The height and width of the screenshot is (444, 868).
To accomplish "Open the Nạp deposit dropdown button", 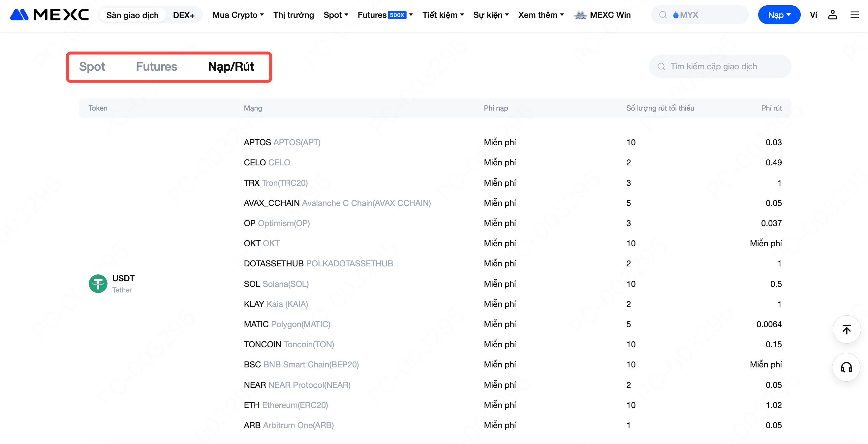I will point(779,15).
